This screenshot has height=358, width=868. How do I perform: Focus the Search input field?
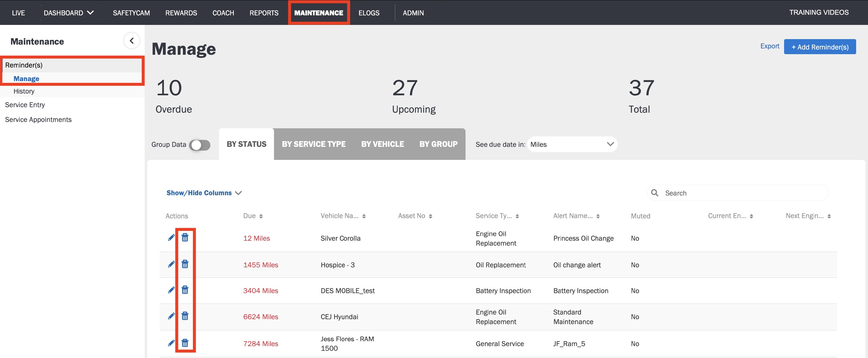click(x=738, y=193)
